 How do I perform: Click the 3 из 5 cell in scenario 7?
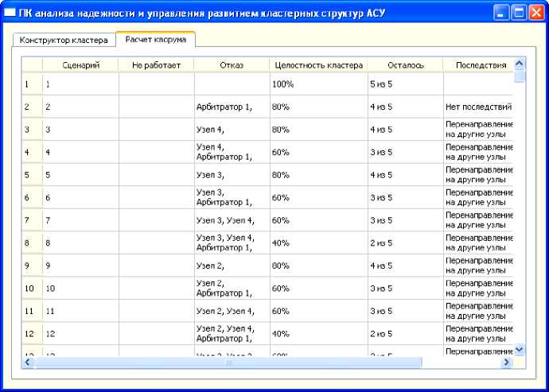coord(406,220)
